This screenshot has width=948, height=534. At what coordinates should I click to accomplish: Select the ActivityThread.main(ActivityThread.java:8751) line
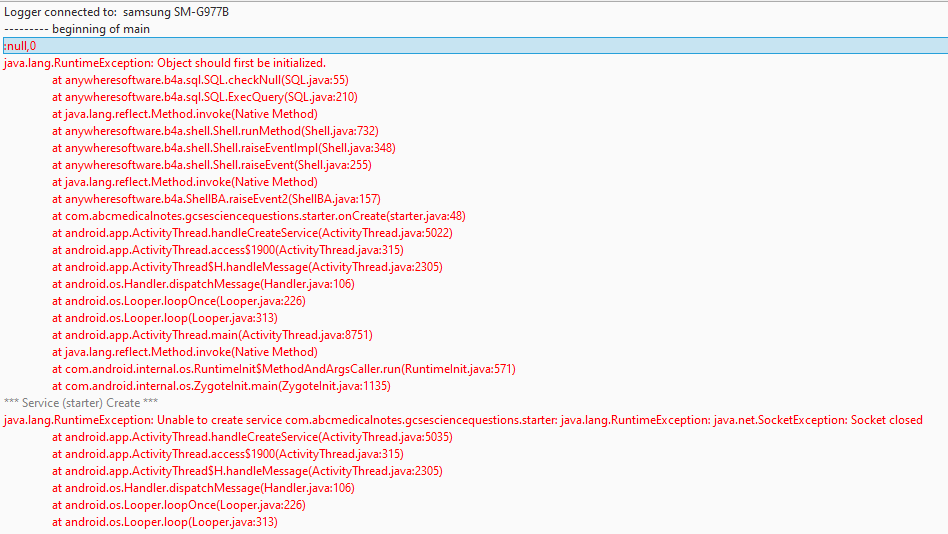coord(212,335)
